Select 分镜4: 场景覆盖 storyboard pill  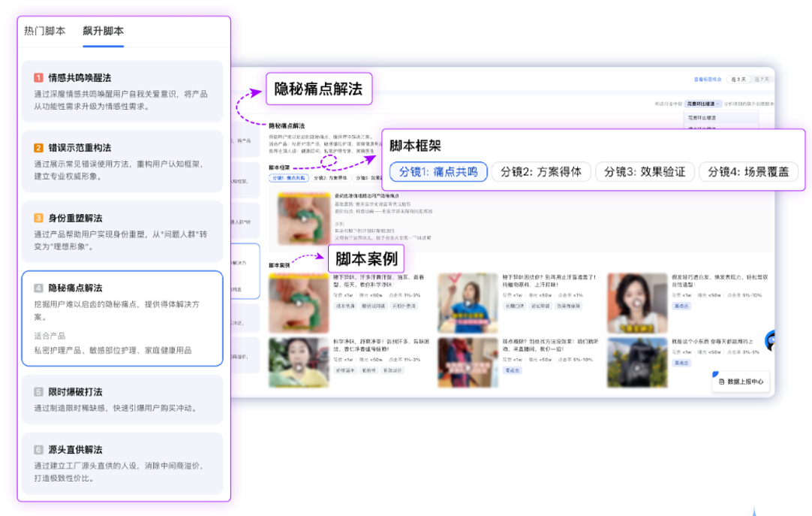point(748,172)
